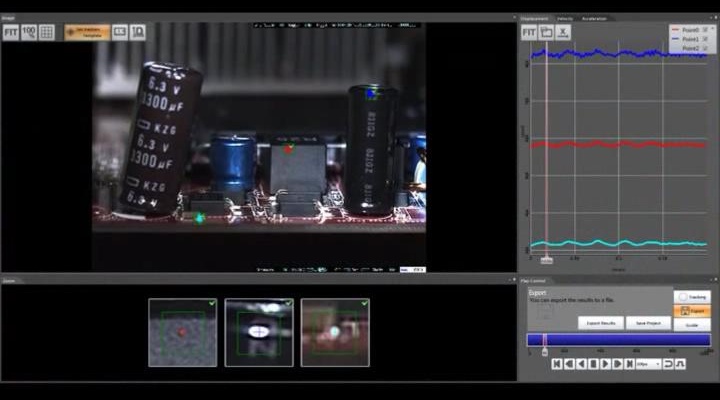
Task: Toggle the Point1 checkbox in legend
Action: pyautogui.click(x=706, y=39)
